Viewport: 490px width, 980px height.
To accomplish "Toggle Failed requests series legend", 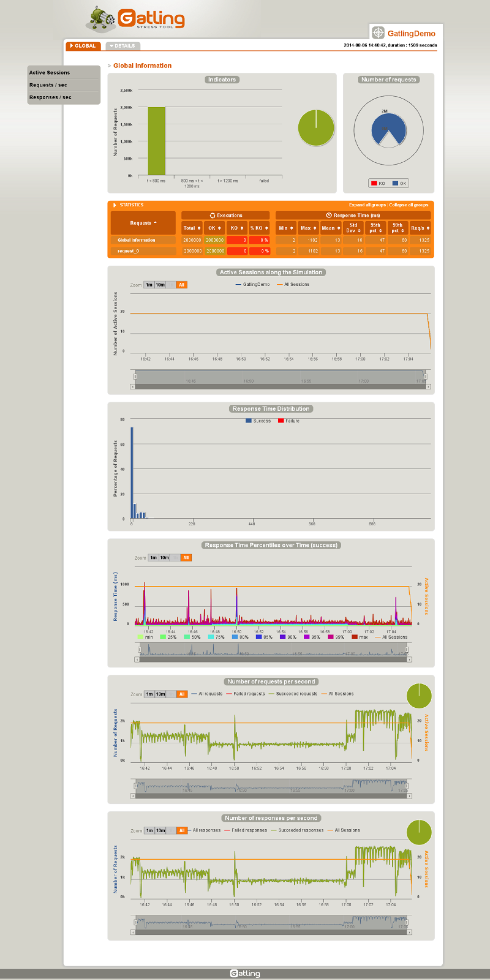I will (245, 694).
